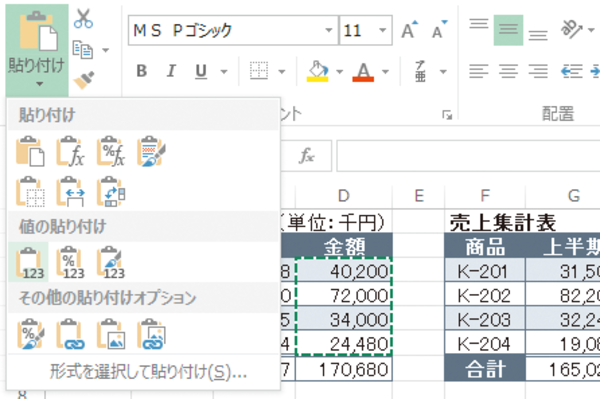The image size is (600, 399).
Task: Apply the red font color A
Action: (x=363, y=72)
